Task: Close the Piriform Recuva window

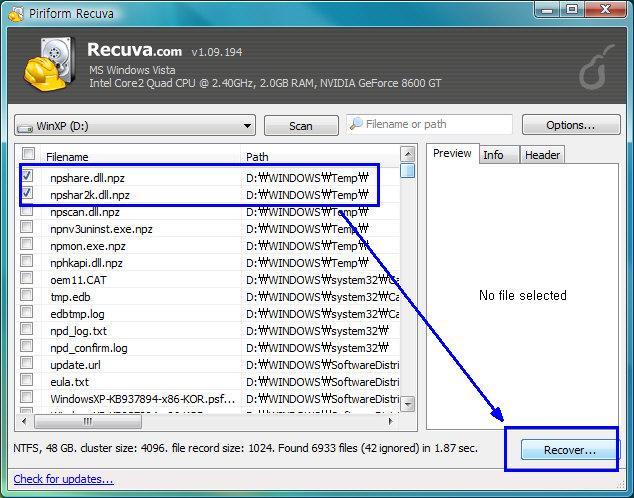Action: [605, 10]
